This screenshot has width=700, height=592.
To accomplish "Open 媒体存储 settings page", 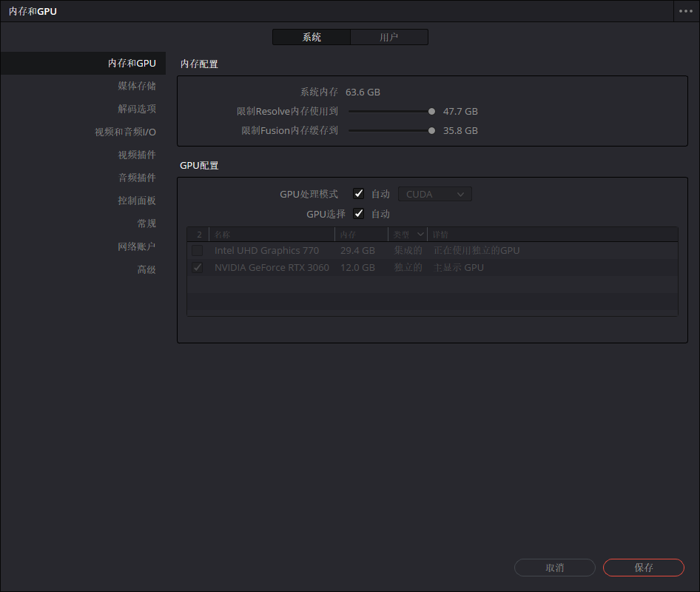I will coord(137,86).
